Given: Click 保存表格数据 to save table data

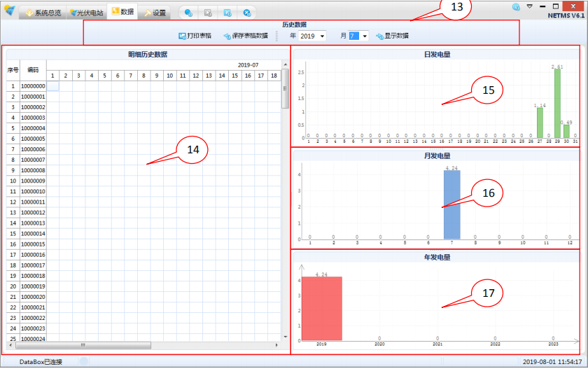Looking at the screenshot, I should pyautogui.click(x=245, y=36).
